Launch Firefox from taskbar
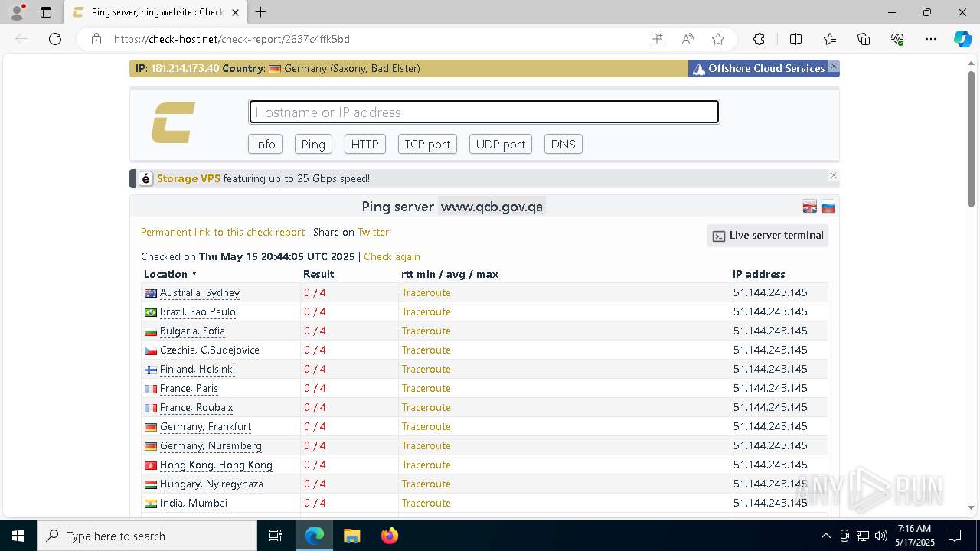 tap(390, 536)
